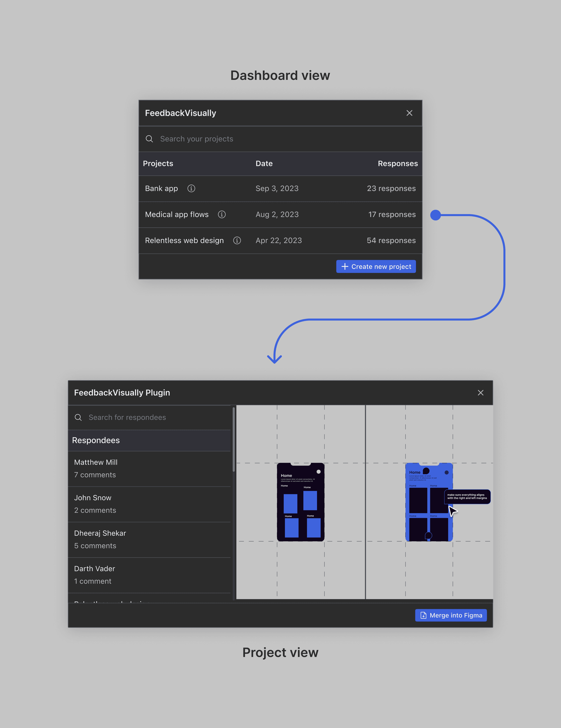This screenshot has height=728, width=561.
Task: Click the Merge into Figma button
Action: 451,615
